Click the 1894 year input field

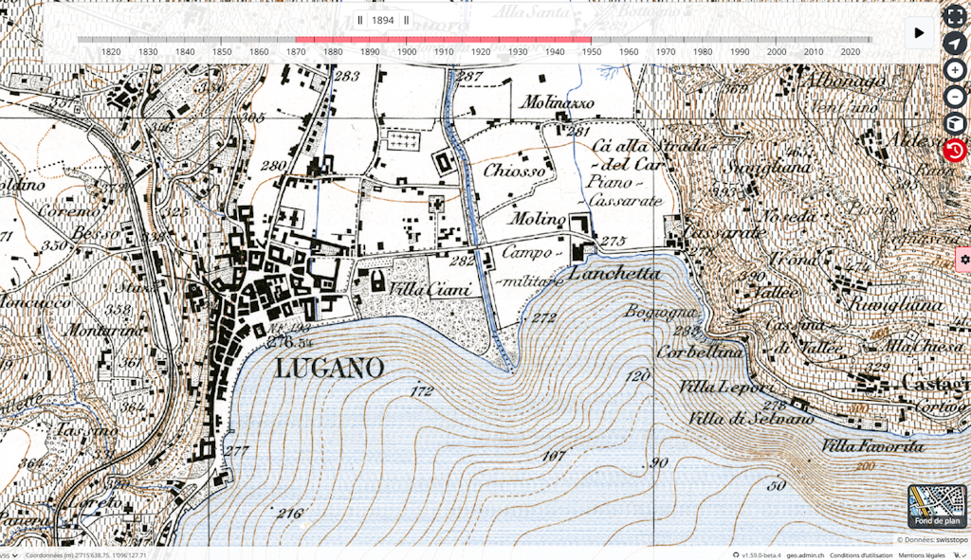click(x=383, y=20)
